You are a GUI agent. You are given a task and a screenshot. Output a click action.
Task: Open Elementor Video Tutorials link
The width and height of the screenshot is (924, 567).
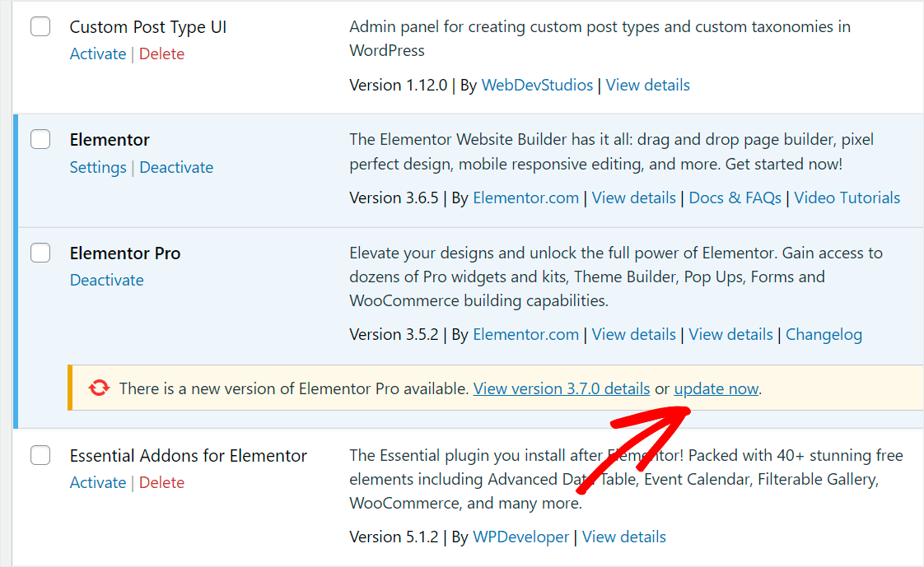click(847, 198)
